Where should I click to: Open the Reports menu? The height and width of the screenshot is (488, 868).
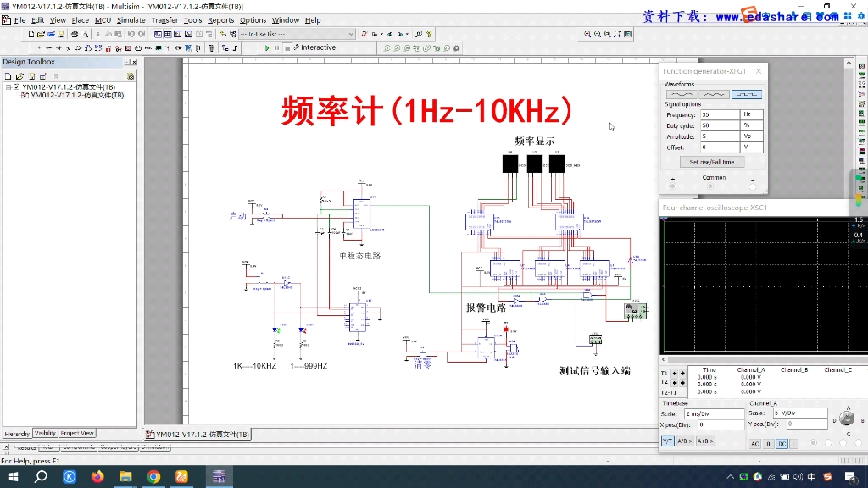point(221,20)
